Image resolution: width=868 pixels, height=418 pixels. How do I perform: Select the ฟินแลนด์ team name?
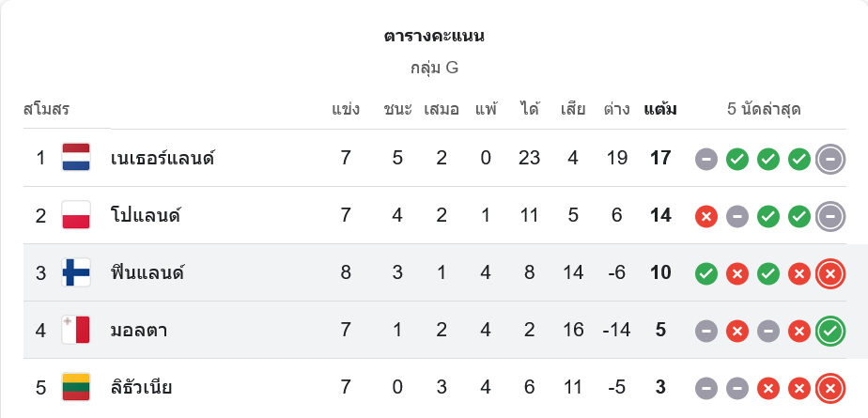[x=147, y=273]
